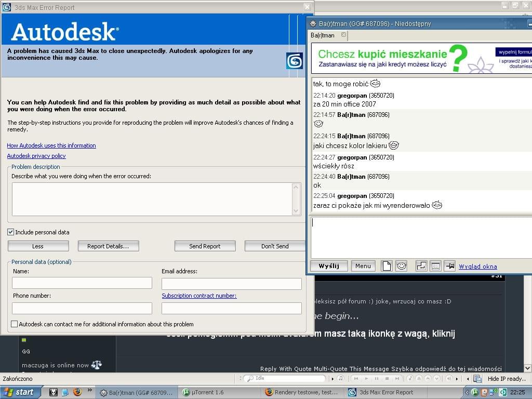Click the problem description text area

pyautogui.click(x=152, y=199)
